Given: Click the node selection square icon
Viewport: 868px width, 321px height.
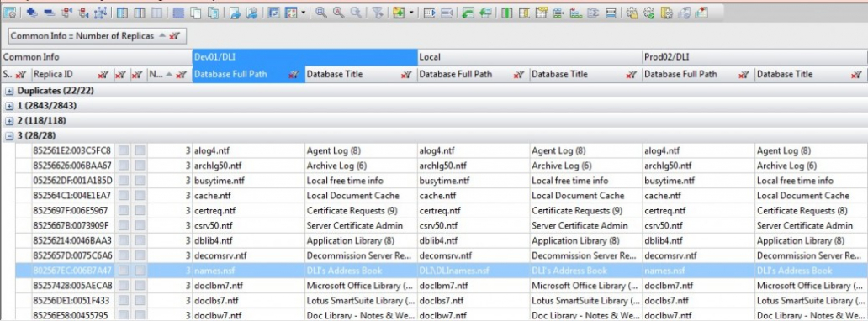Looking at the screenshot, I should pyautogui.click(x=100, y=13).
